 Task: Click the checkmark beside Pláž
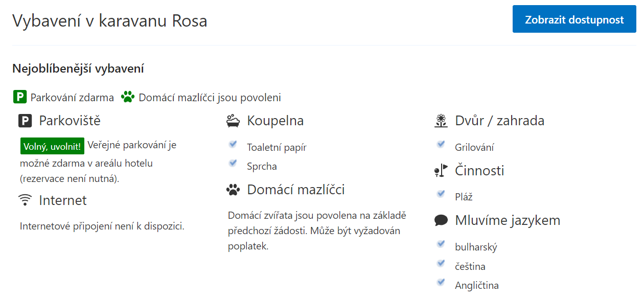coord(441,194)
